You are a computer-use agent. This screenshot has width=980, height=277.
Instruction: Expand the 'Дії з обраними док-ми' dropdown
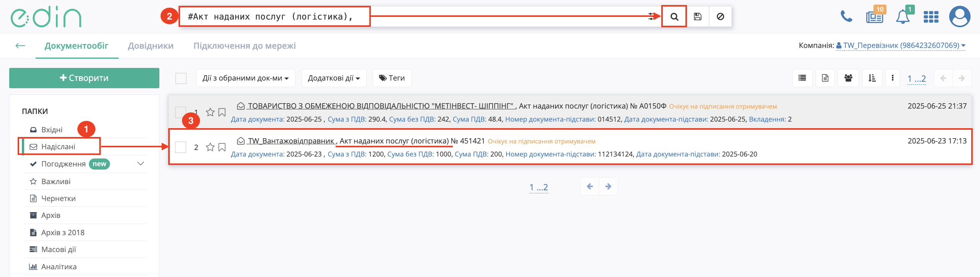coord(245,78)
